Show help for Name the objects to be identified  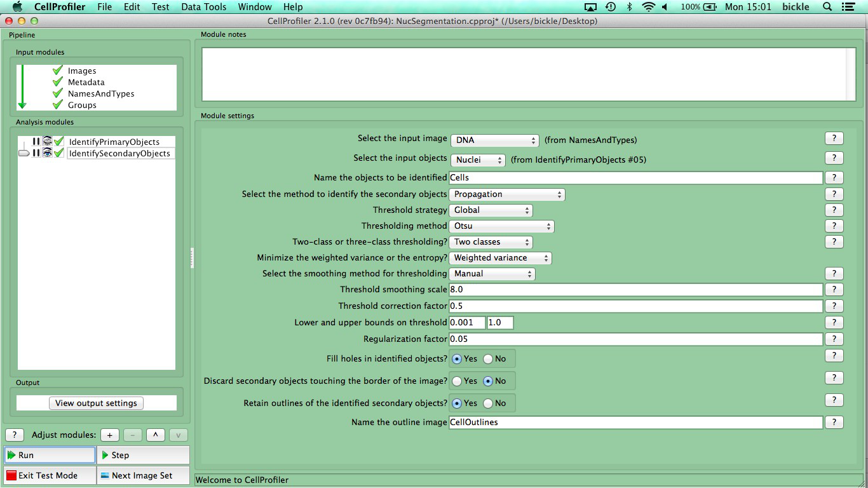[x=834, y=178]
